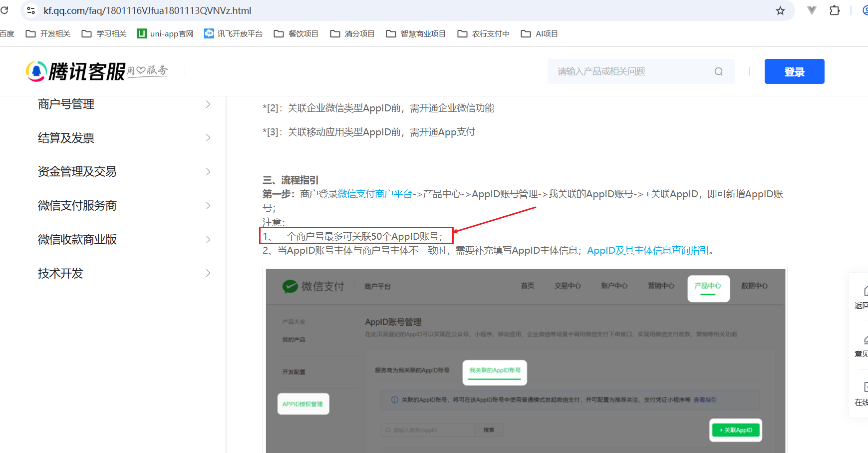Select the 技术开发 sidebar label
The width and height of the screenshot is (868, 453).
point(60,273)
